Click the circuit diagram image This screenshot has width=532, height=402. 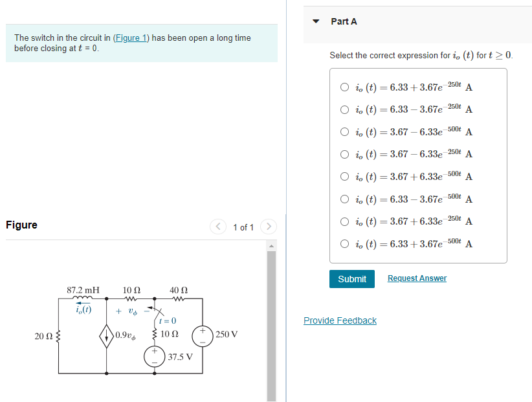pos(129,330)
